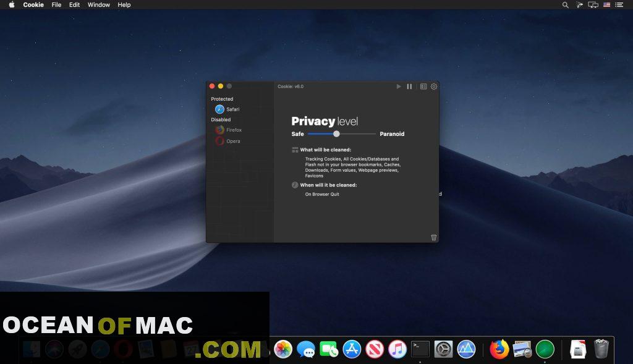Screen dimensions: 633x364
Task: Click the US flag input source icon
Action: click(x=607, y=5)
